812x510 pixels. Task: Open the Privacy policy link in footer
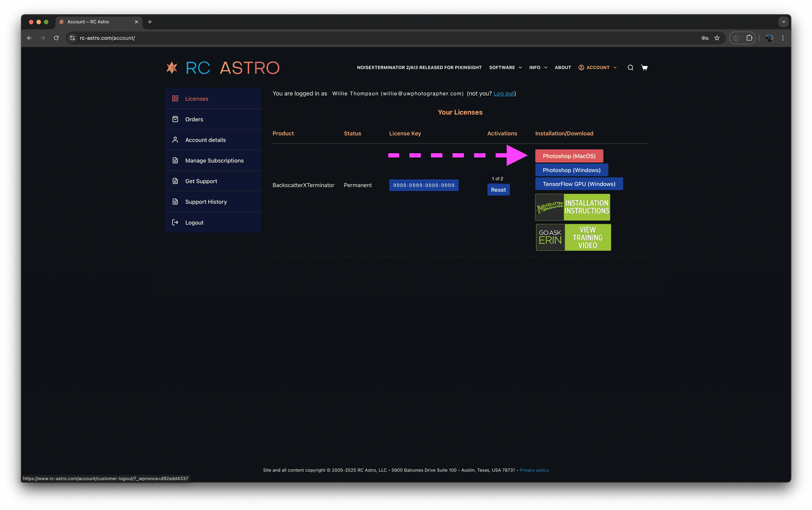coord(534,470)
